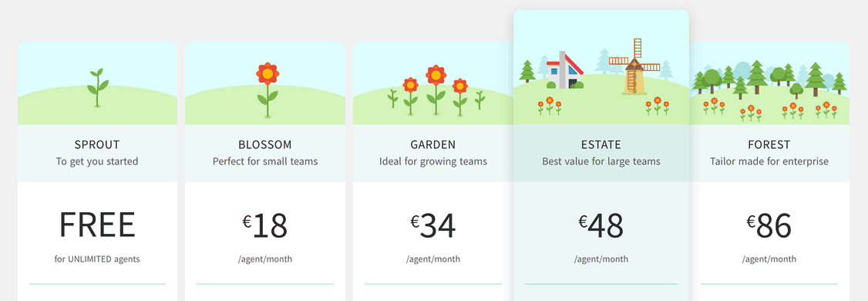This screenshot has height=301, width=868.
Task: Click the Estate plan red-roof house illustration
Action: (565, 70)
